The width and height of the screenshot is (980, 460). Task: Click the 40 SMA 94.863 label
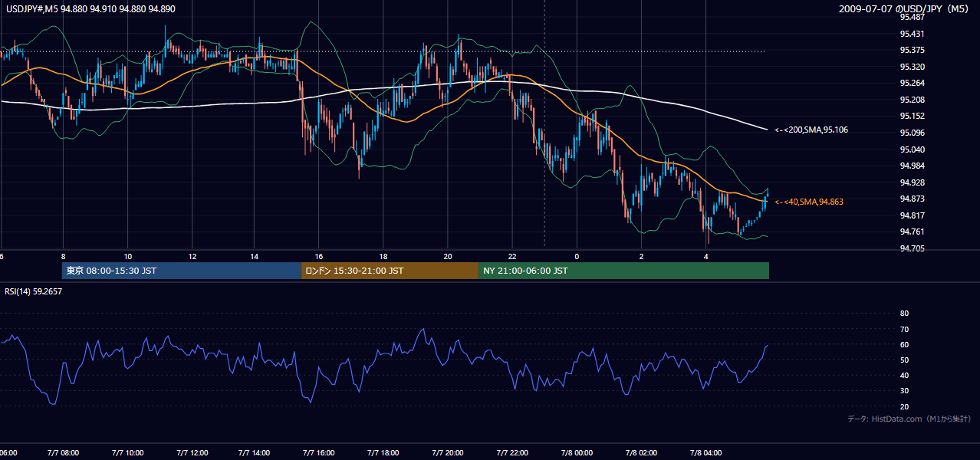[x=809, y=202]
